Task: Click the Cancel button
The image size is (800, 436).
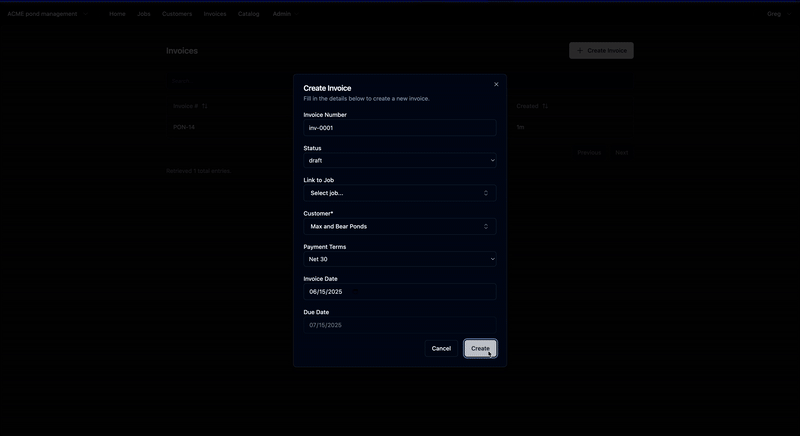Action: (441, 348)
